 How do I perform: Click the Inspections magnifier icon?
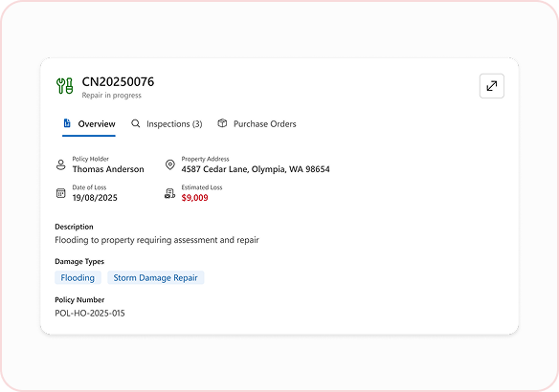(x=136, y=123)
